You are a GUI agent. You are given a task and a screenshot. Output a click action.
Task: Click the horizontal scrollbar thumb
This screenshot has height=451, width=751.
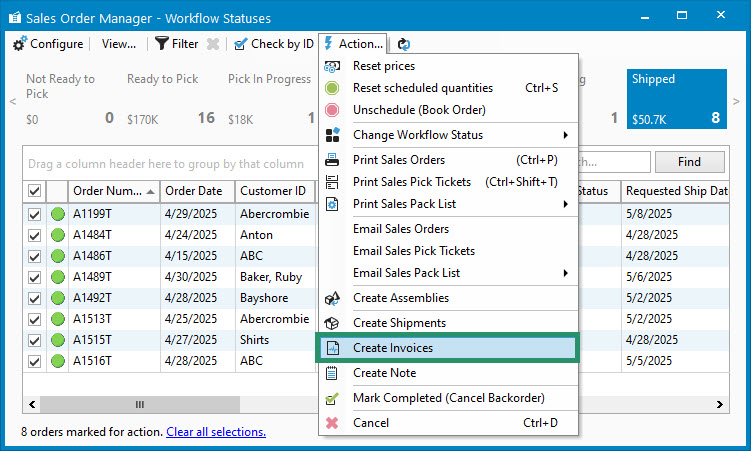pos(140,405)
